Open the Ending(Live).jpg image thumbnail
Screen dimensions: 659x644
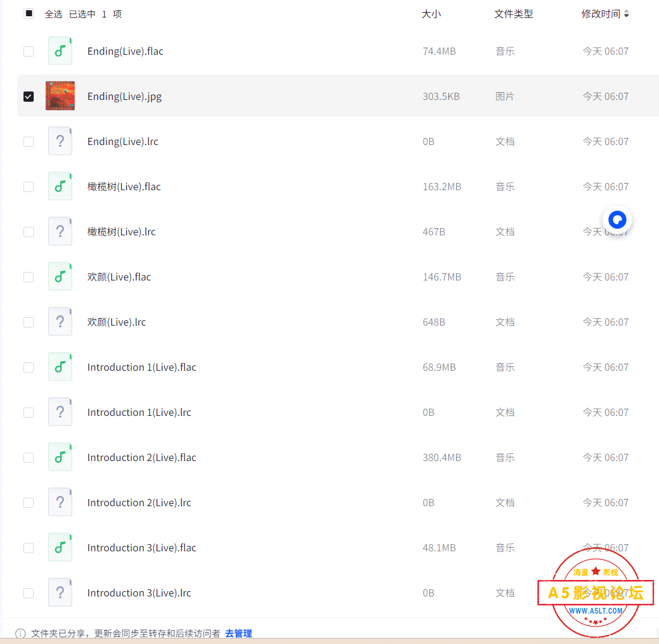[60, 96]
